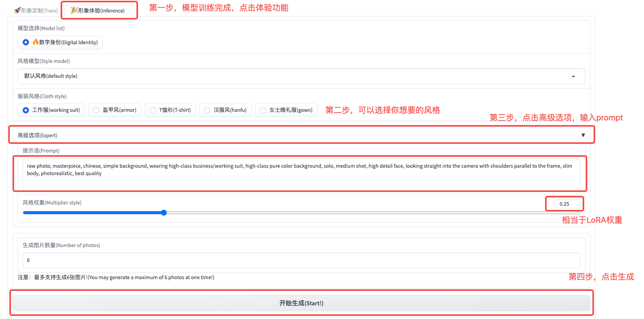
Task: Click the Multiplier style slider handle
Action: point(164,213)
